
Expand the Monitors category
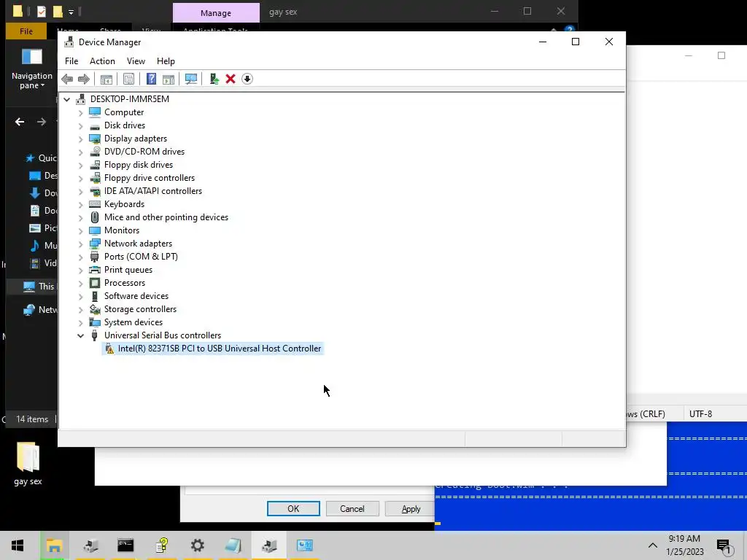coord(80,231)
